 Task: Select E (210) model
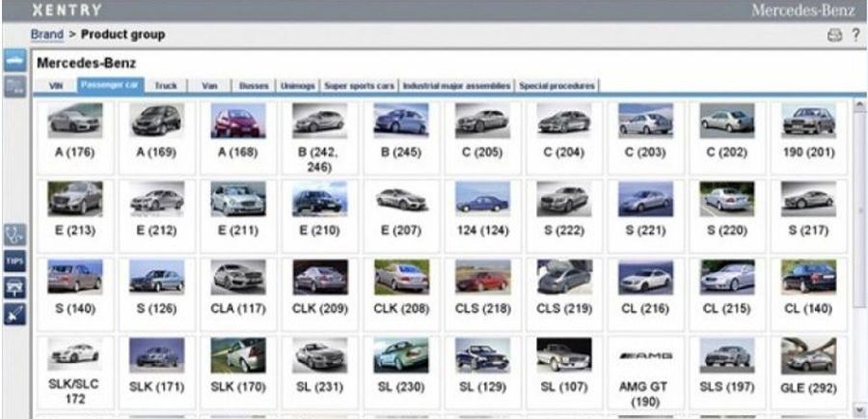[319, 215]
